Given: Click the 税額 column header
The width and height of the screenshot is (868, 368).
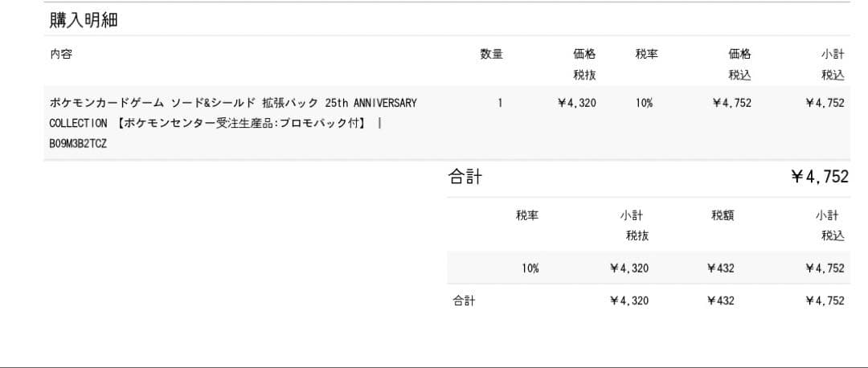Looking at the screenshot, I should (x=722, y=215).
